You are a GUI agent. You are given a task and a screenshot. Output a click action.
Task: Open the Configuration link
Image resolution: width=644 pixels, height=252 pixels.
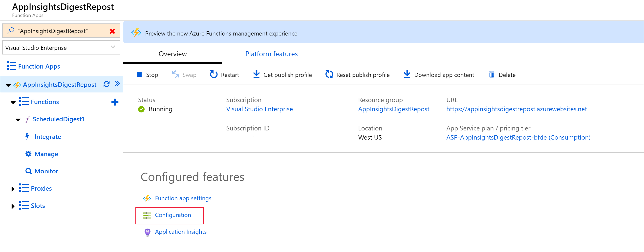tap(173, 215)
